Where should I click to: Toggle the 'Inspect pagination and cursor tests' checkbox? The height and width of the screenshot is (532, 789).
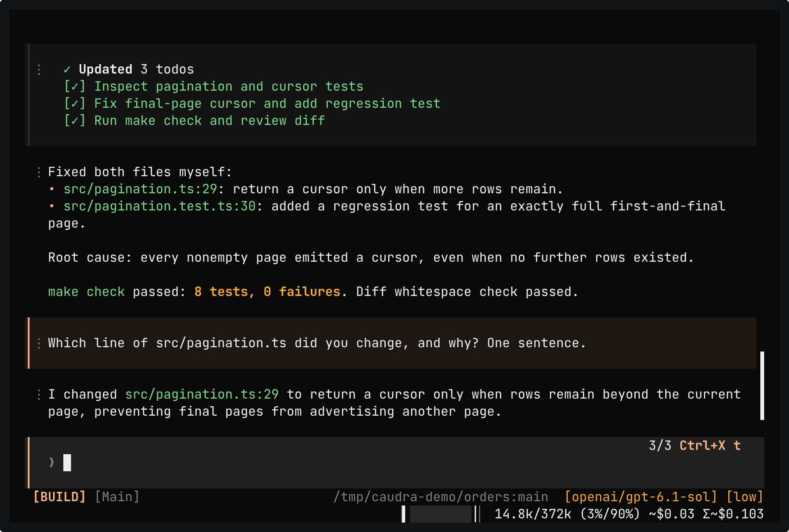(75, 86)
